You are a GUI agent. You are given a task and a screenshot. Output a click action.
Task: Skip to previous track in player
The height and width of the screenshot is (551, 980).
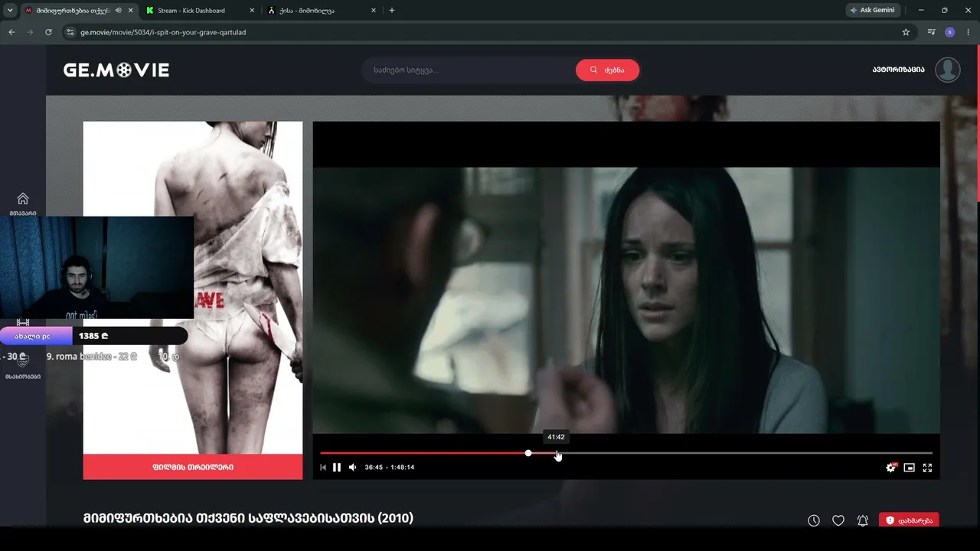coord(323,468)
